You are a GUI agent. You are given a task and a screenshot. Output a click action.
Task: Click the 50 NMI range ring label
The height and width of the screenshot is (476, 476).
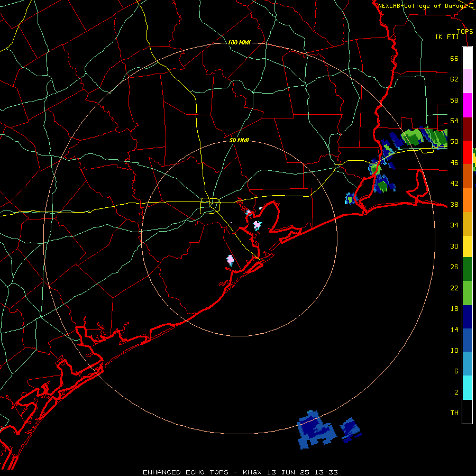click(239, 140)
